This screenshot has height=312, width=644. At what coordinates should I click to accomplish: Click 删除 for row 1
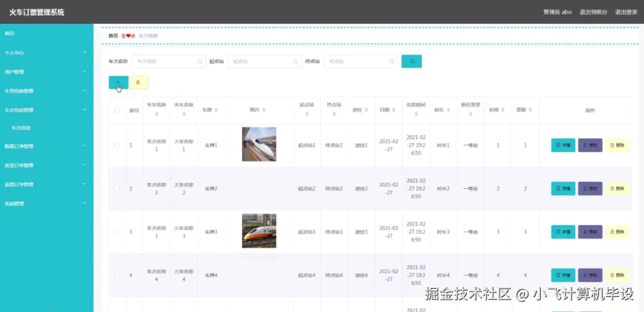click(617, 145)
